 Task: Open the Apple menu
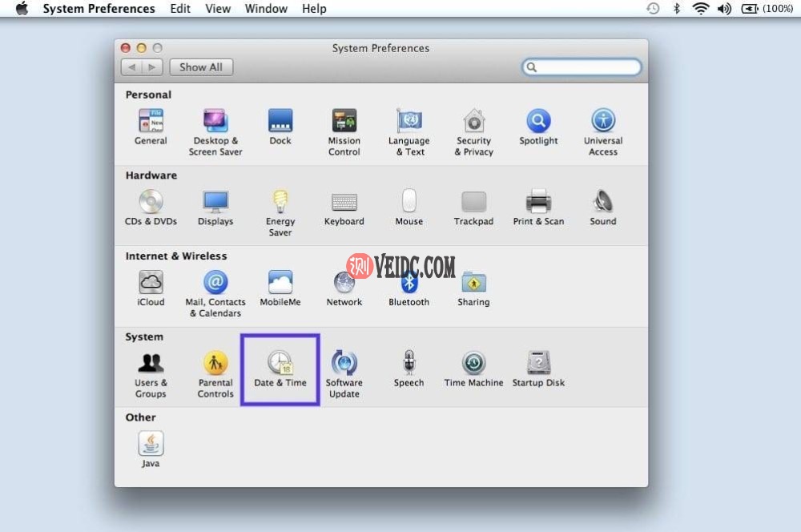[x=22, y=9]
